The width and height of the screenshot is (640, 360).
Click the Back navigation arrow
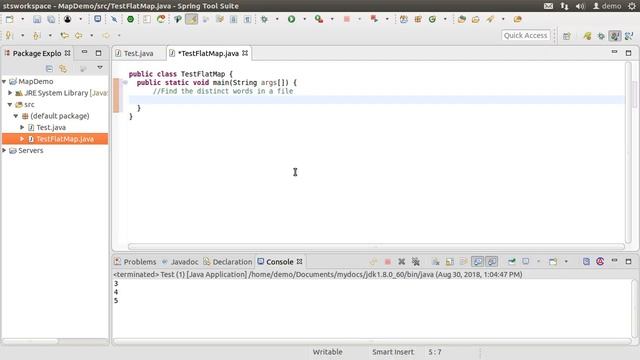[78, 36]
